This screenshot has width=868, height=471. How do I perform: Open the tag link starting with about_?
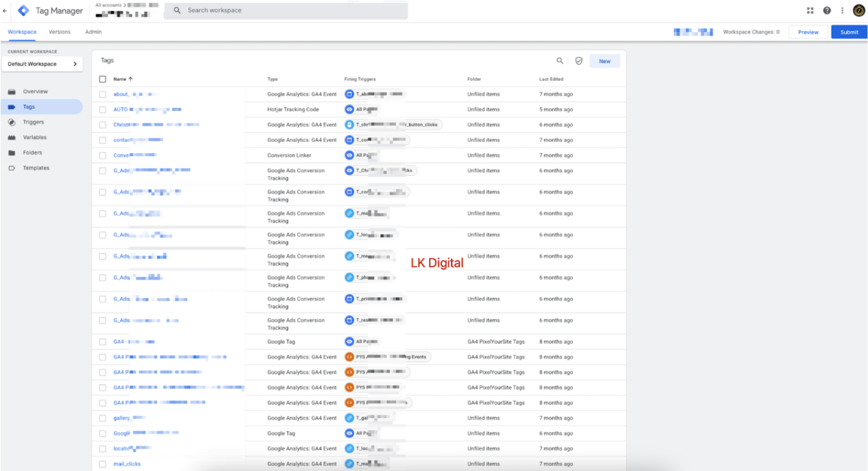(x=133, y=94)
